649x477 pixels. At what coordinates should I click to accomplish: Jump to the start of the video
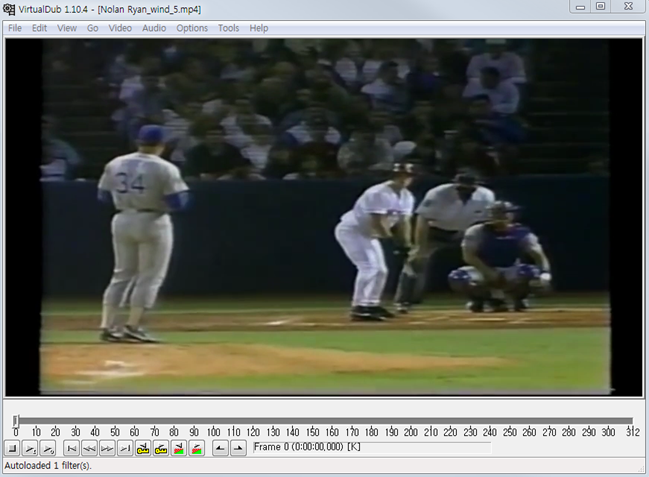click(72, 448)
